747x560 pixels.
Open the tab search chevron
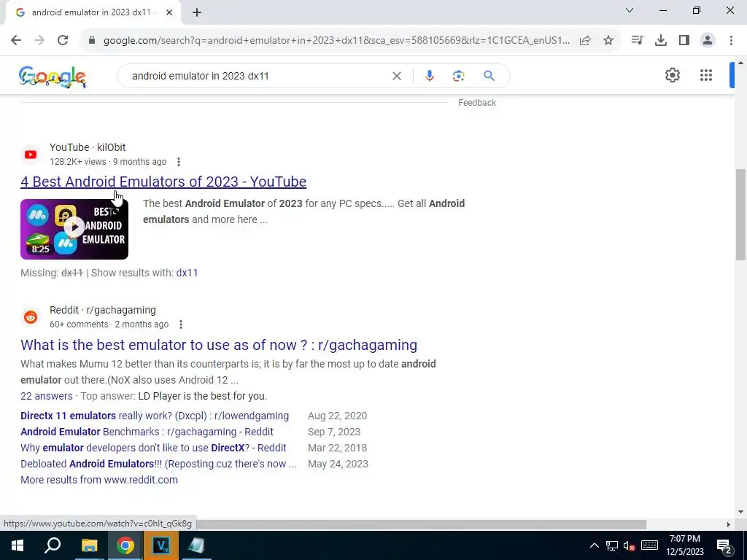coord(630,10)
